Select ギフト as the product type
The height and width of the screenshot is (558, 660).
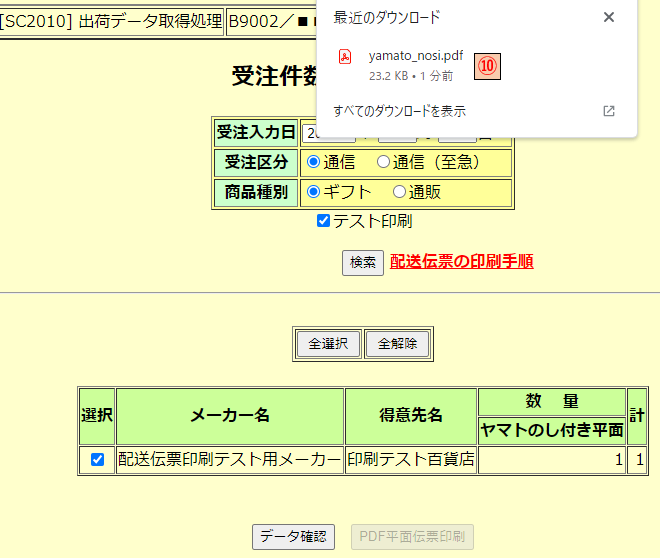coord(313,192)
